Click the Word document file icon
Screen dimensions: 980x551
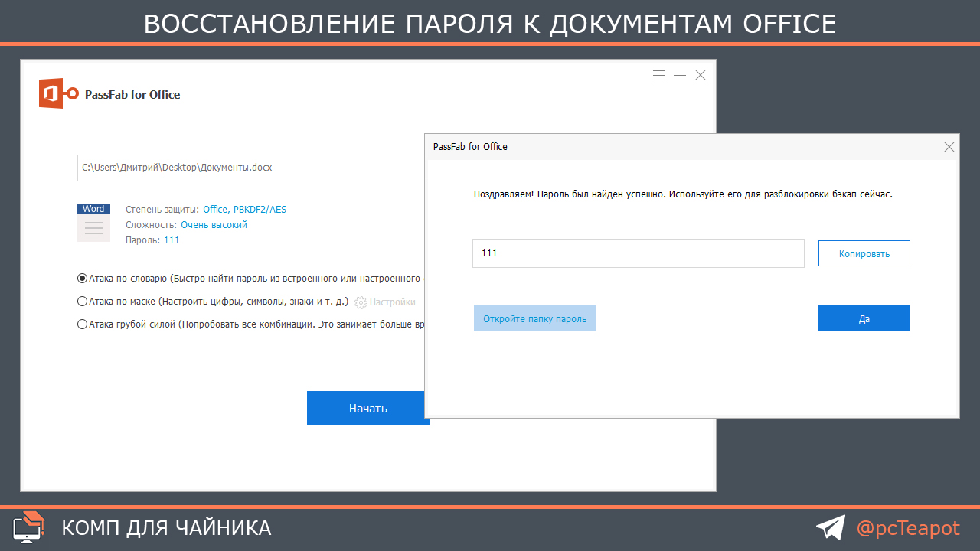pyautogui.click(x=93, y=223)
